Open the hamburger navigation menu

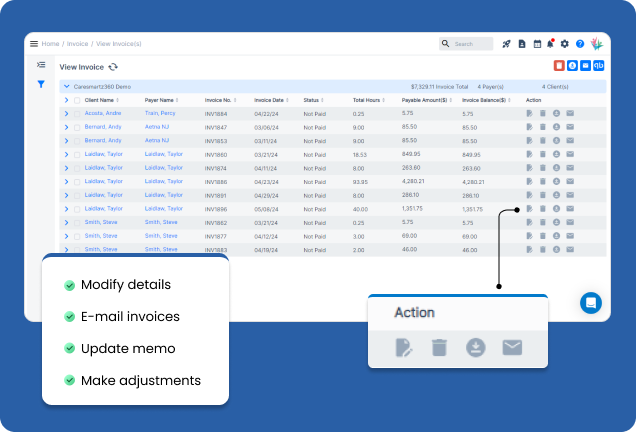tap(34, 44)
